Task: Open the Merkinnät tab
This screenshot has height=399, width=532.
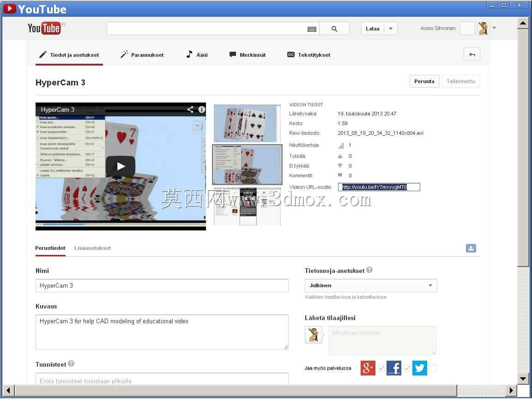Action: pos(248,55)
